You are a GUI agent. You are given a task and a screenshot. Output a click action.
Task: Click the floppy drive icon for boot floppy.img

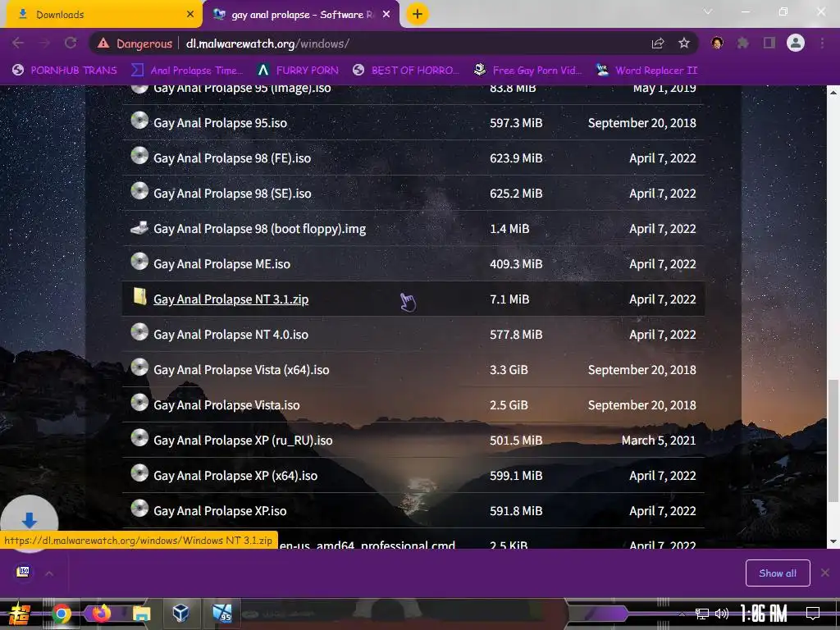click(x=139, y=228)
